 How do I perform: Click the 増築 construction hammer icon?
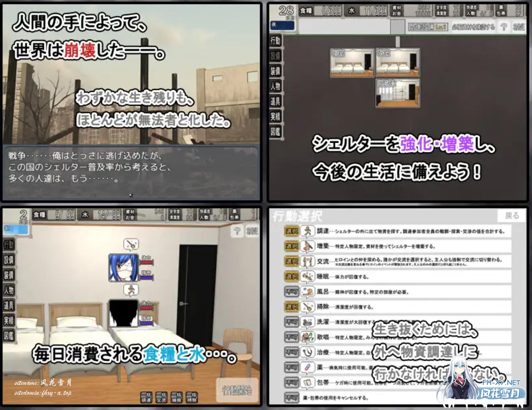pos(307,247)
